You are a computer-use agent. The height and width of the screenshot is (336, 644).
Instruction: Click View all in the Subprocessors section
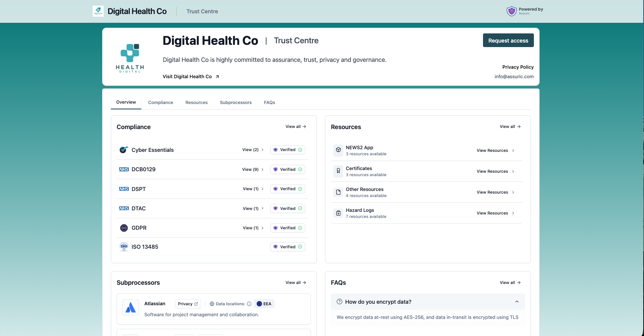point(296,282)
